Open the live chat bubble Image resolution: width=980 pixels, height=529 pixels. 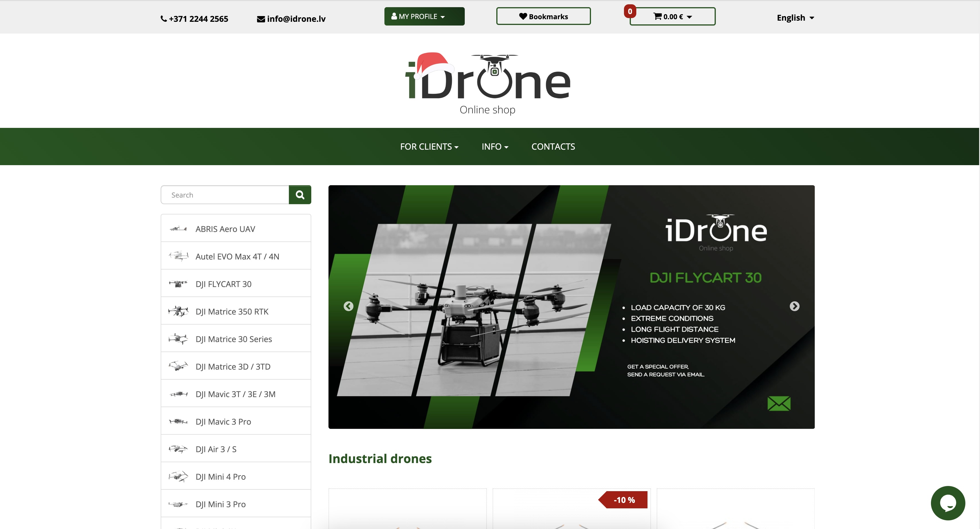pyautogui.click(x=948, y=503)
